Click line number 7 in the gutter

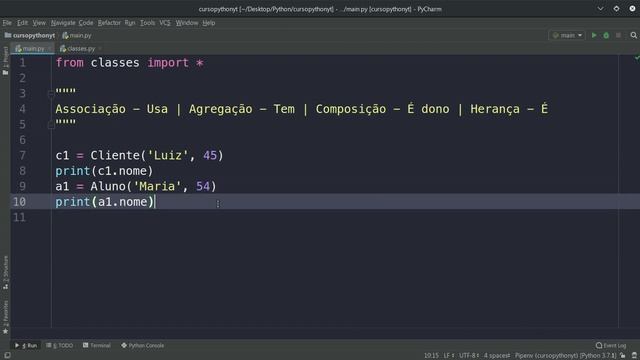coord(22,156)
